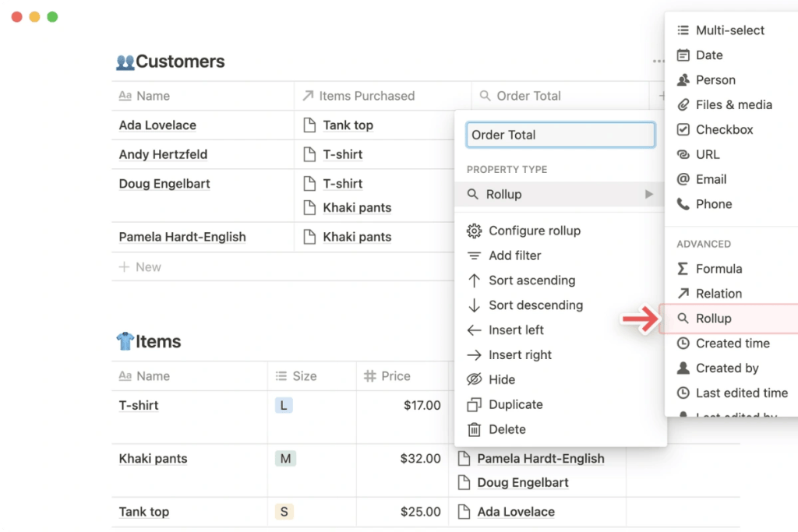Click the $17.00 price cell
The image size is (798, 532).
(402, 417)
